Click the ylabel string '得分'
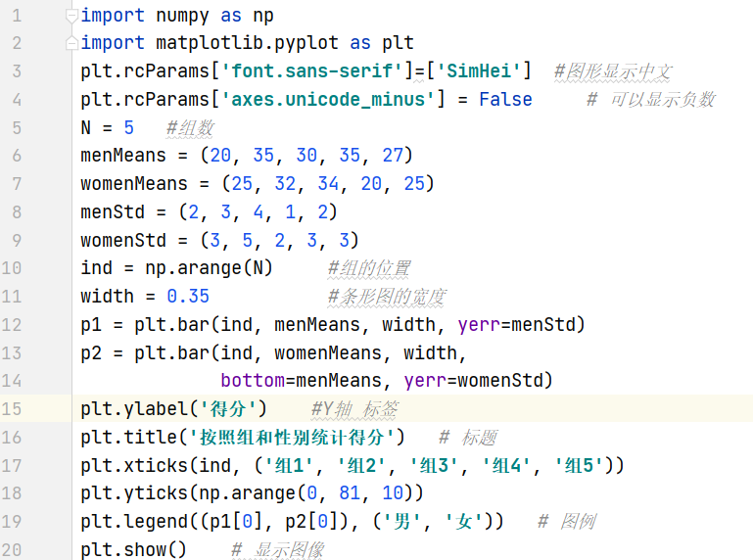This screenshot has height=560, width=753. tap(228, 409)
